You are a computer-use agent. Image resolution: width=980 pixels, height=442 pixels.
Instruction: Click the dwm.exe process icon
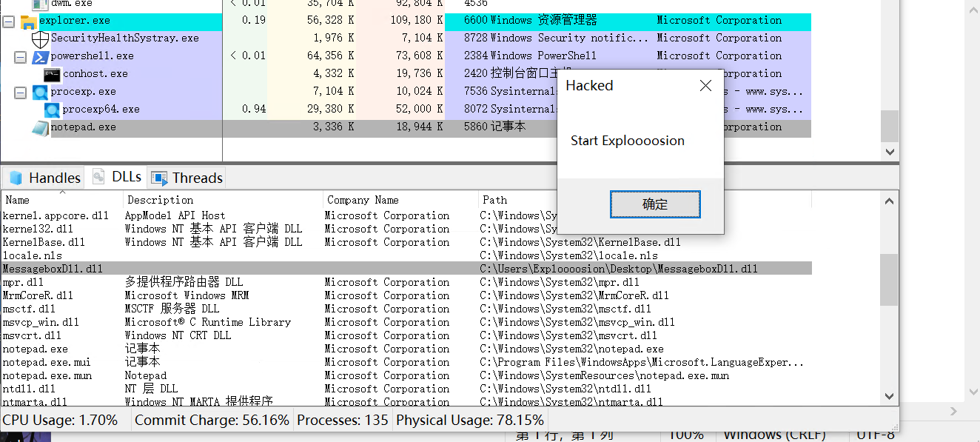(x=40, y=4)
